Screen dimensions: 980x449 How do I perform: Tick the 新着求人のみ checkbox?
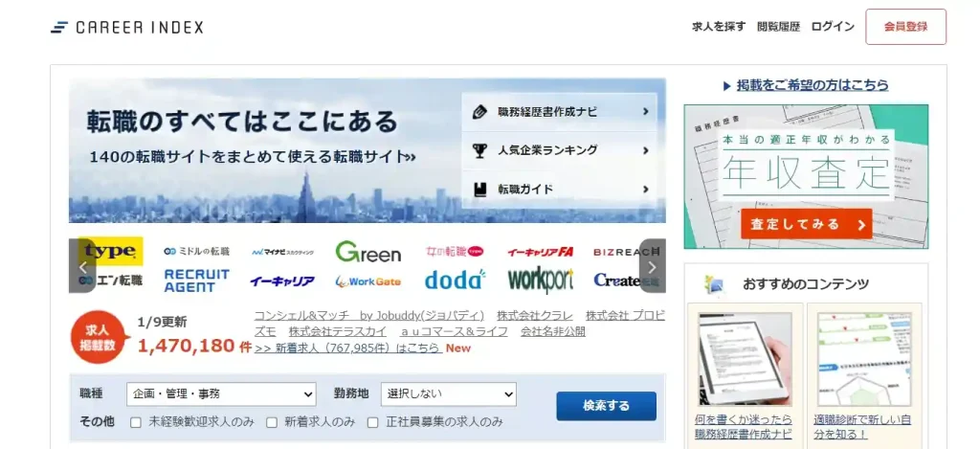[271, 422]
